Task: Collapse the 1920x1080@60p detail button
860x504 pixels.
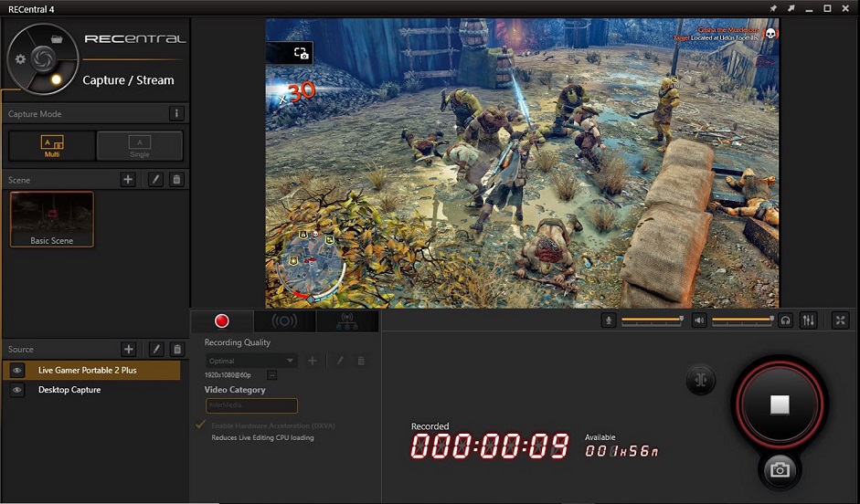Action: click(x=271, y=375)
